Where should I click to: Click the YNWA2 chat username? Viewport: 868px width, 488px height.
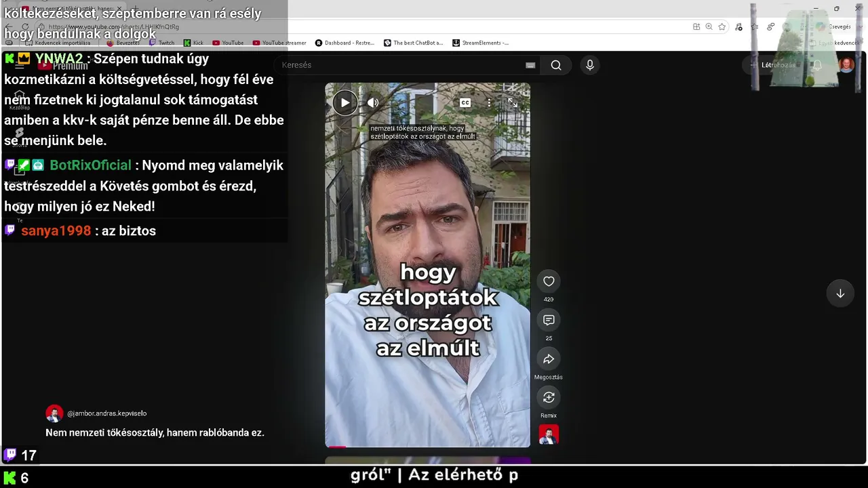tap(59, 59)
